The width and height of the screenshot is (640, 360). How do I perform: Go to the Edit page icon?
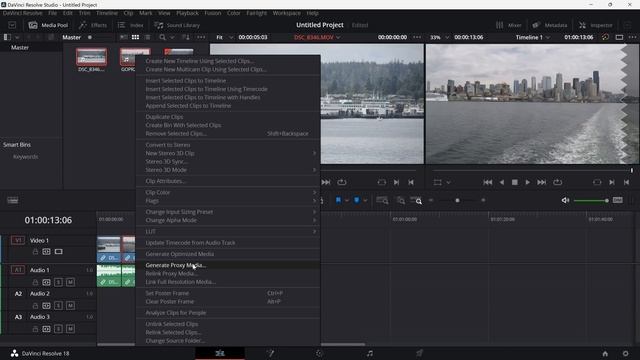220,353
